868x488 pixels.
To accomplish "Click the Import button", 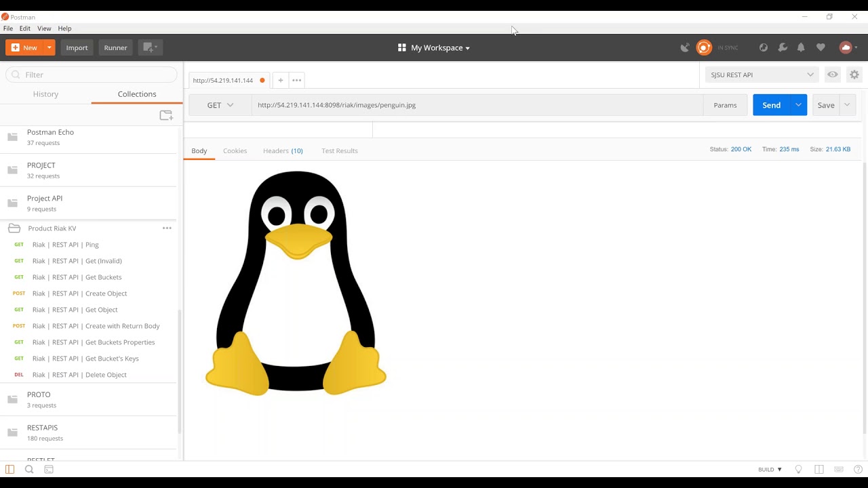I will pos(77,47).
